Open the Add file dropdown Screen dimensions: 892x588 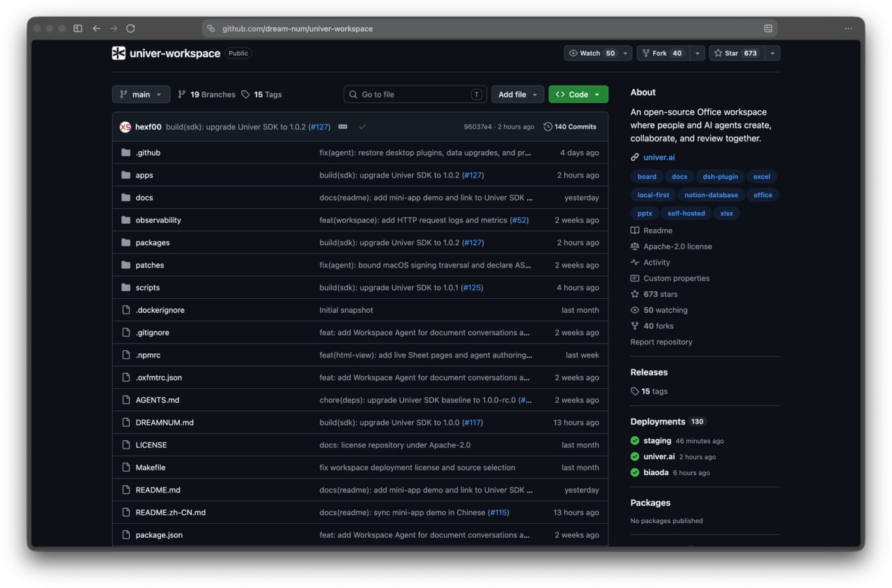tap(518, 95)
